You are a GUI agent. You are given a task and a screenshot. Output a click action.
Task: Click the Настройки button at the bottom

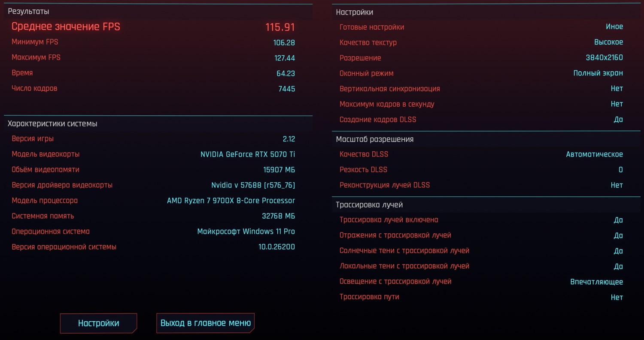[x=98, y=323]
